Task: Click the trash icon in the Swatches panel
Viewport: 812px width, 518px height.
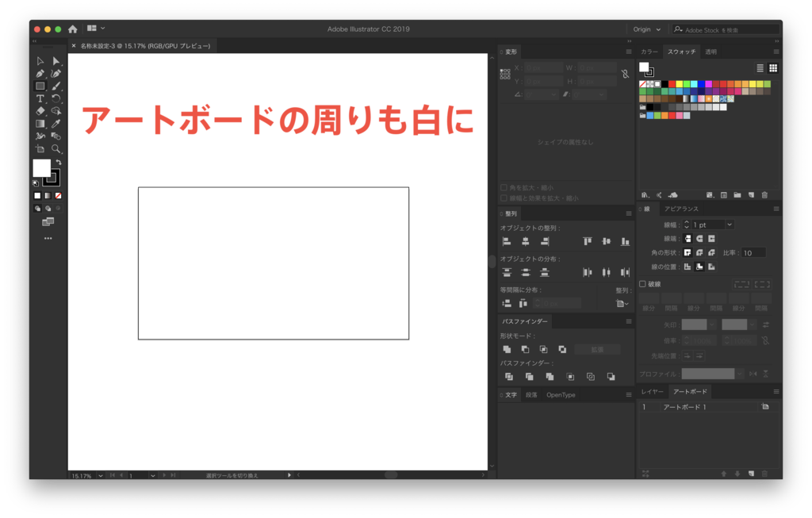Action: tap(765, 195)
